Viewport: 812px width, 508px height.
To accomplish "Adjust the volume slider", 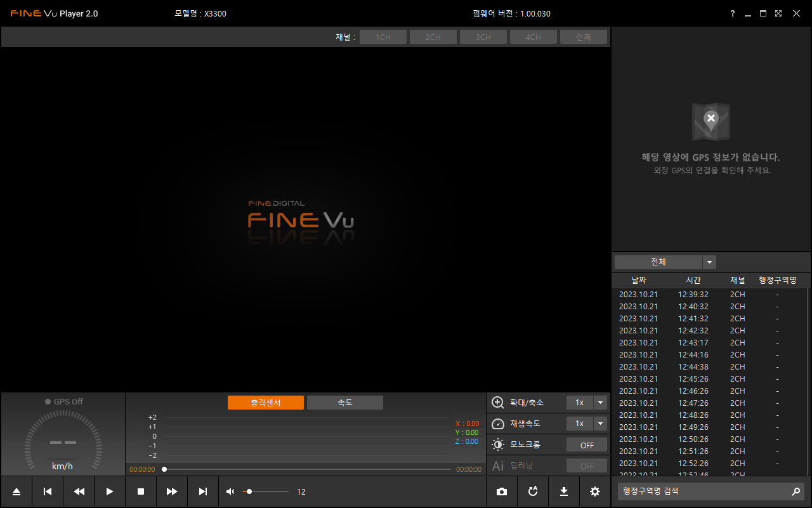I will pyautogui.click(x=266, y=491).
